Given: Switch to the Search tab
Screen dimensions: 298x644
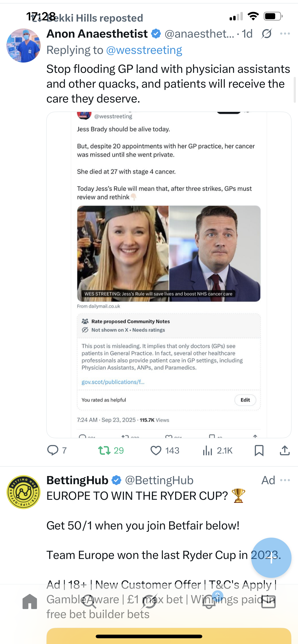Looking at the screenshot, I should [89, 602].
